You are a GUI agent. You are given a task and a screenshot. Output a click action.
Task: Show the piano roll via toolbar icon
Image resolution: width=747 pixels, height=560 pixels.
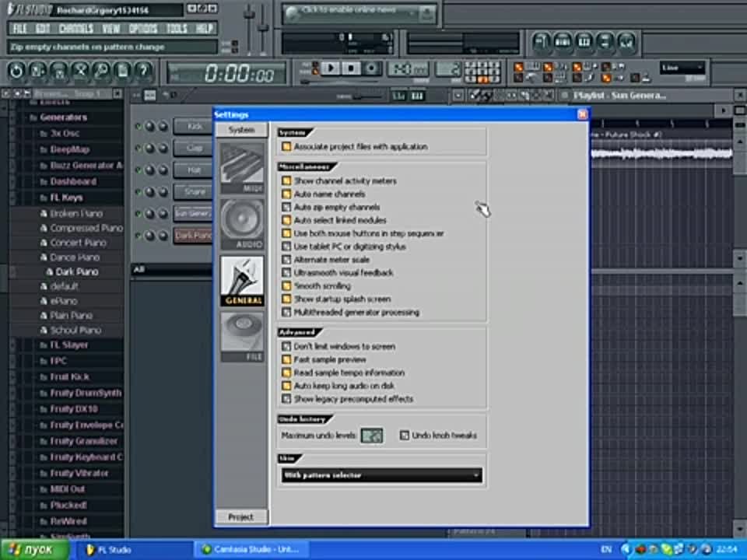(584, 42)
